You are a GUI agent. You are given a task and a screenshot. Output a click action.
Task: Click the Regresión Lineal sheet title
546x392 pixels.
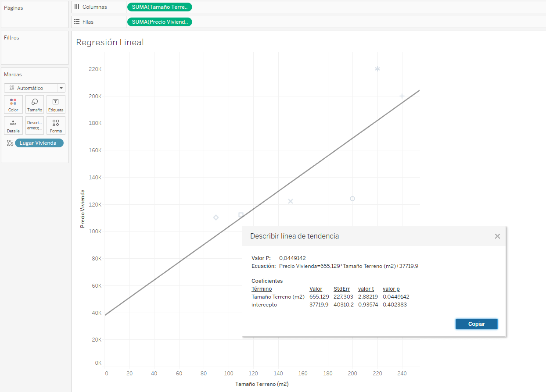point(110,43)
